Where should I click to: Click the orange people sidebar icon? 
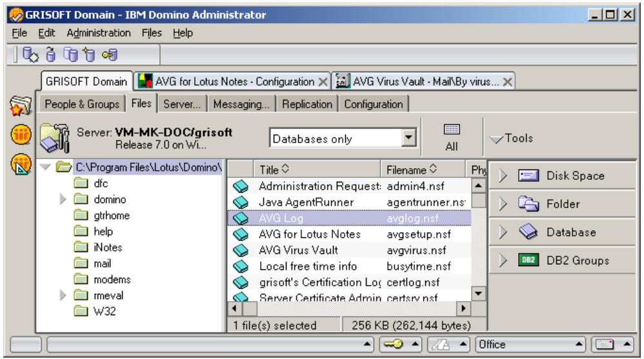click(x=21, y=135)
